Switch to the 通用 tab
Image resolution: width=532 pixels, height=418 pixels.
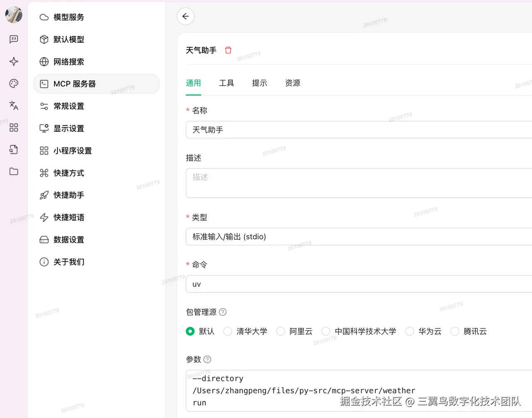click(x=193, y=83)
